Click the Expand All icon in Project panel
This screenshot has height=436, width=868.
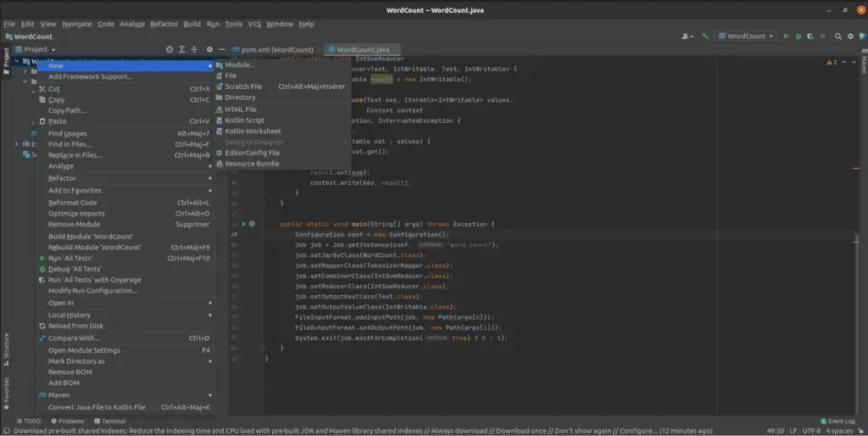[x=181, y=49]
